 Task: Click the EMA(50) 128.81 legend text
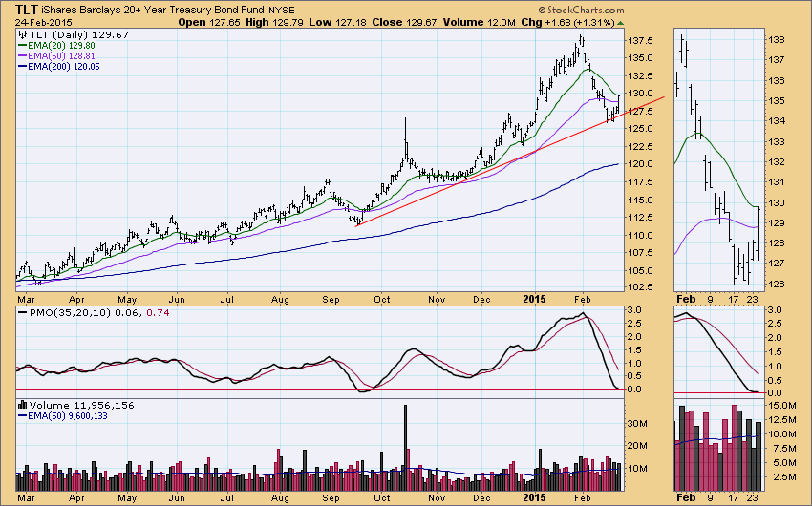(61, 56)
